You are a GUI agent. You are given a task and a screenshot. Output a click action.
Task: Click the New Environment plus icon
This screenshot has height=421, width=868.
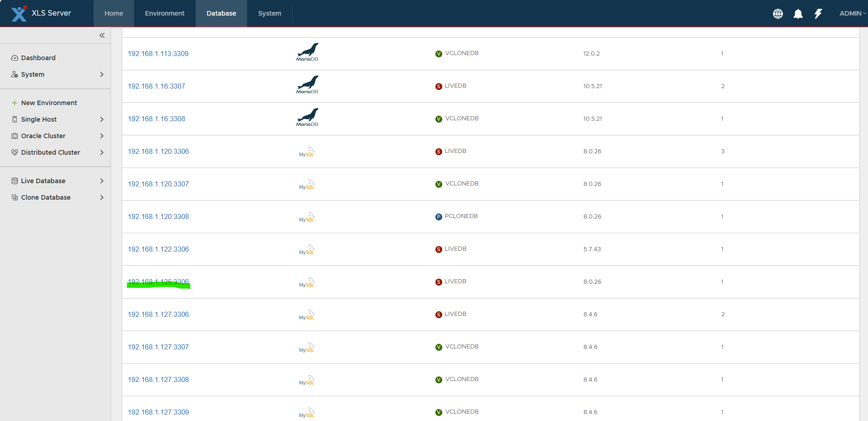pyautogui.click(x=14, y=102)
